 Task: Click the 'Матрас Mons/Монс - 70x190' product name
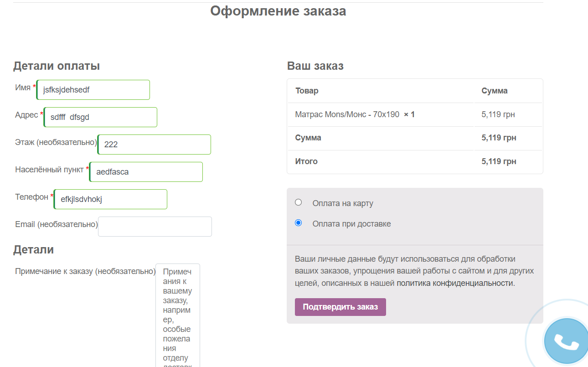click(x=347, y=114)
